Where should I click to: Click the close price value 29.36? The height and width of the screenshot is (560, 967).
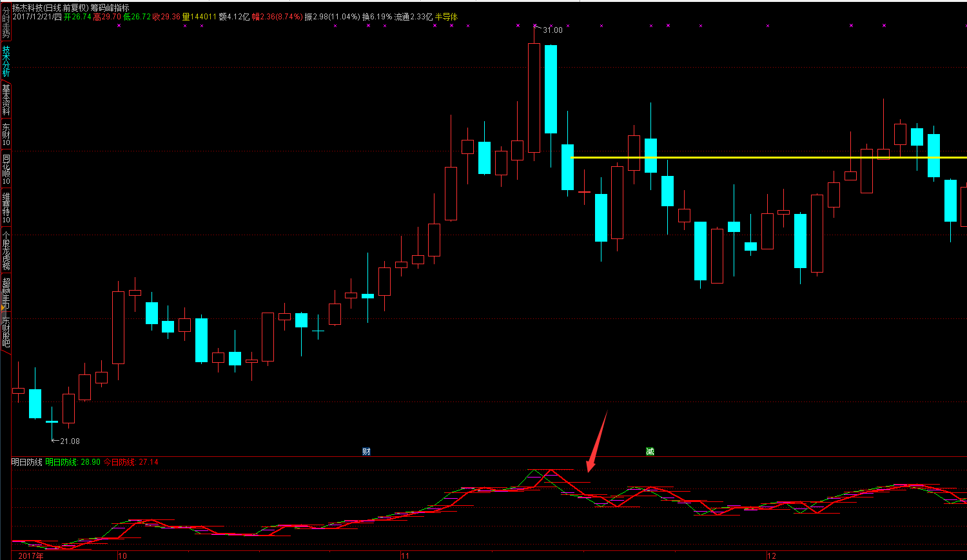[170, 17]
